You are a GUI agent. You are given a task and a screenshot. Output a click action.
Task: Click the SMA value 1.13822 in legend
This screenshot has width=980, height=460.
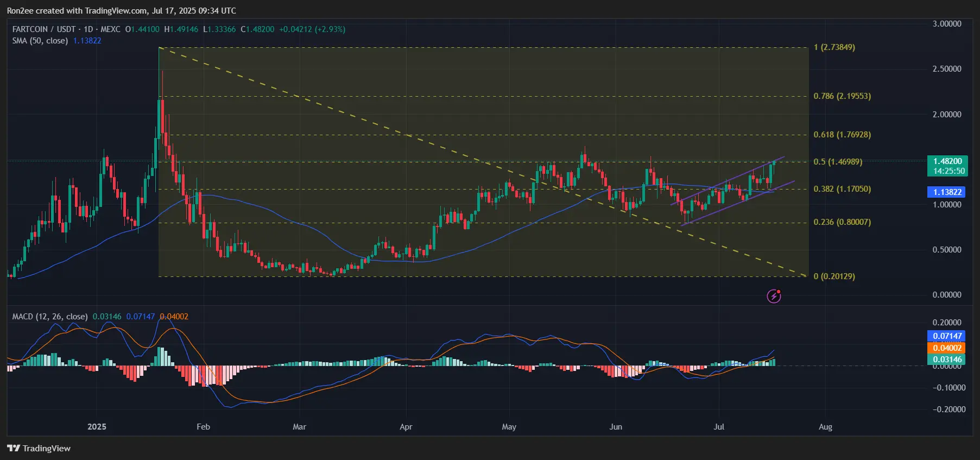[x=87, y=41]
